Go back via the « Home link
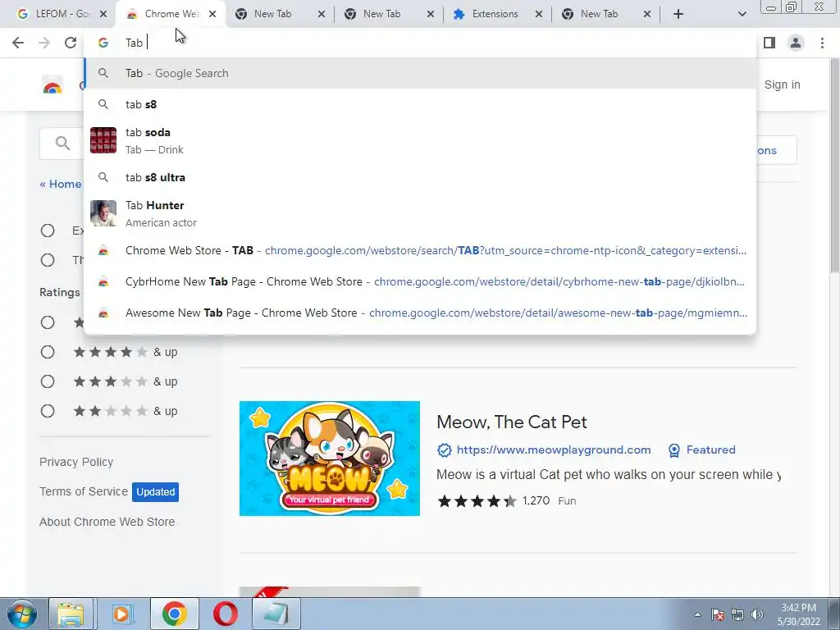840x630 pixels. (x=61, y=185)
